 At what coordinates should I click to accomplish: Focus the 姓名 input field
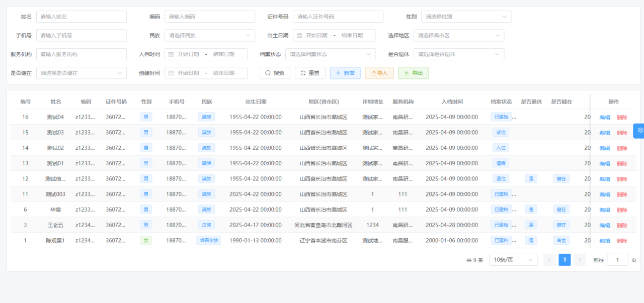(x=82, y=17)
